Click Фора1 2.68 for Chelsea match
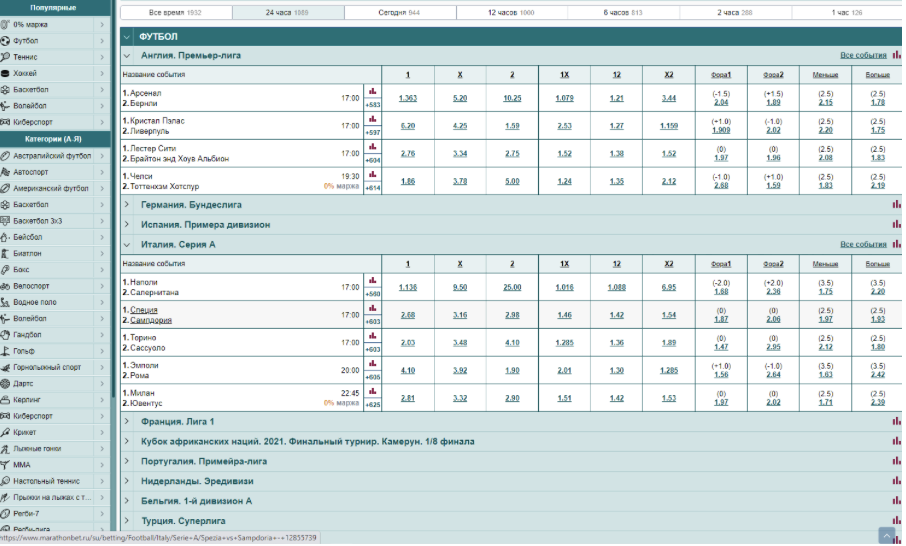The image size is (906, 546). click(x=721, y=185)
